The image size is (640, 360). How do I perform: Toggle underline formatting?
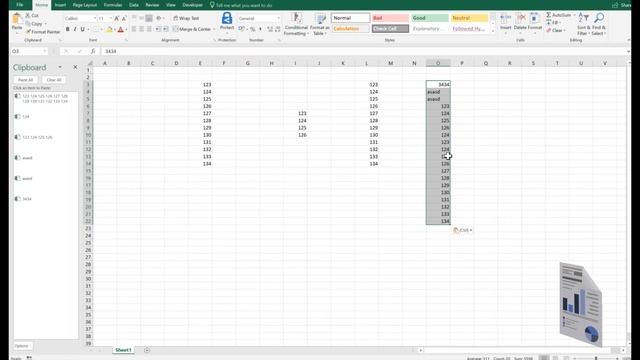(x=82, y=29)
